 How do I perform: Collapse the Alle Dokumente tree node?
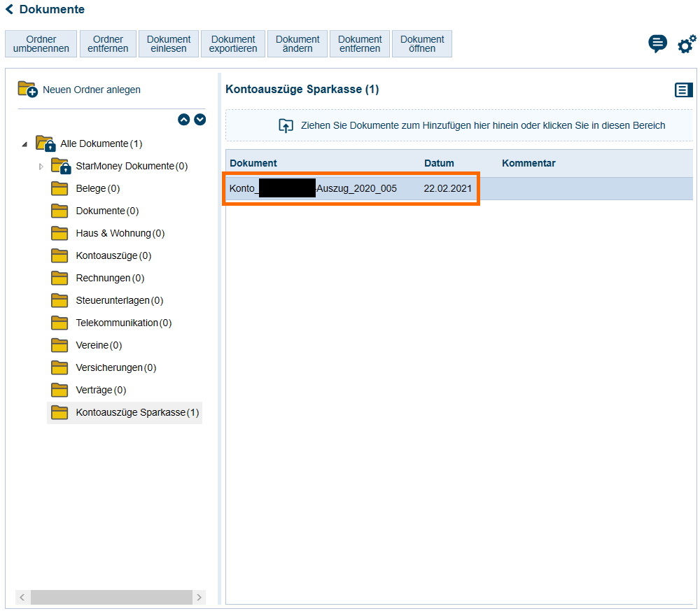[25, 144]
